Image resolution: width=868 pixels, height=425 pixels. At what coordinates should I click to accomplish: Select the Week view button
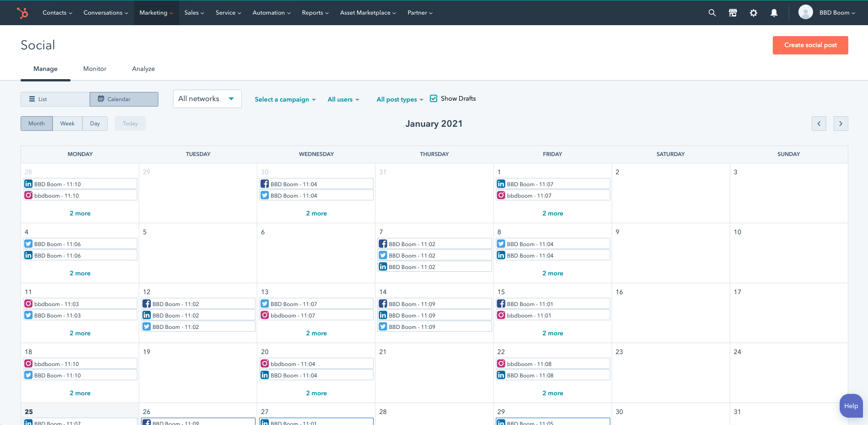point(67,123)
